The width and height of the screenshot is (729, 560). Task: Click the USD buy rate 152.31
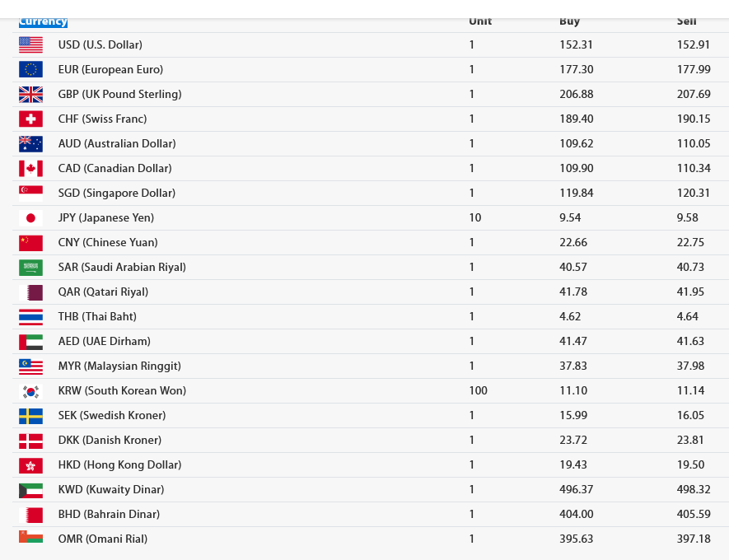click(x=576, y=44)
